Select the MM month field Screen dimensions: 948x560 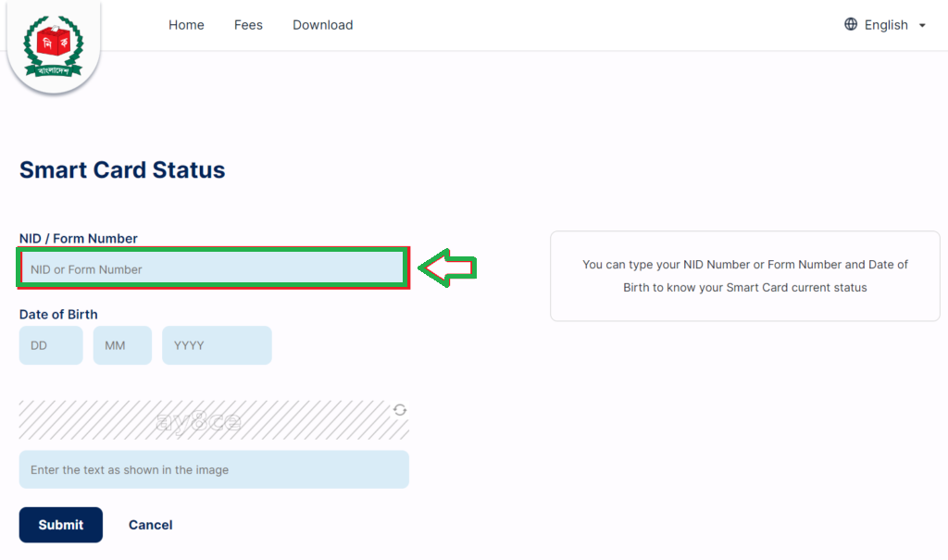[122, 345]
